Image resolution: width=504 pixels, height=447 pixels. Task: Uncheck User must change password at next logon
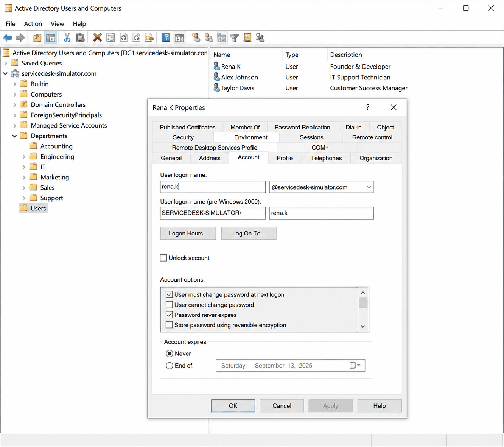click(169, 294)
